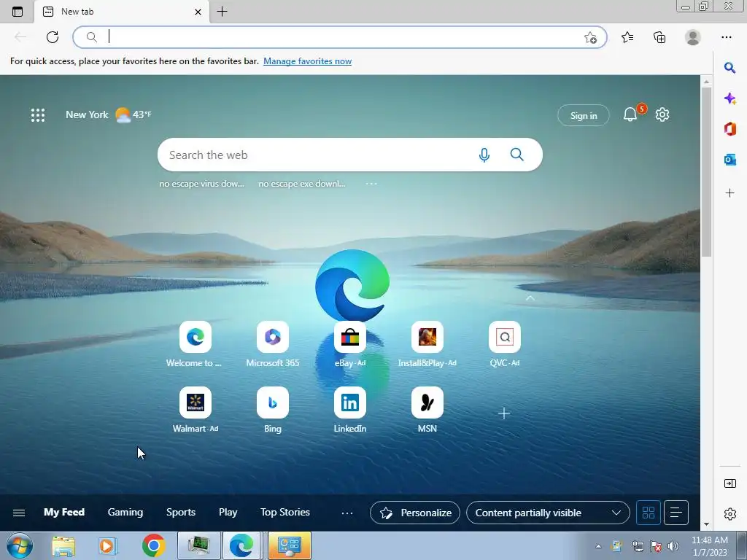Open sidebar Discover sparkle icon
Image resolution: width=747 pixels, height=560 pixels.
coord(729,98)
